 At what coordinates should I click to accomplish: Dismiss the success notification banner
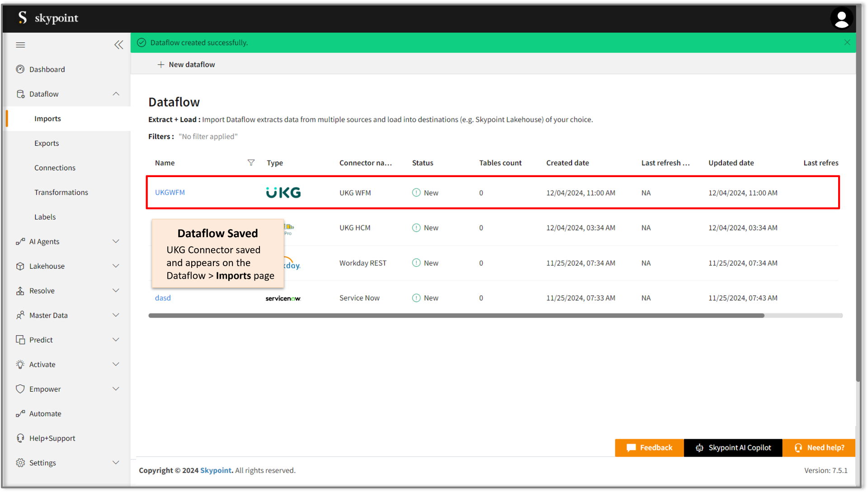tap(847, 42)
